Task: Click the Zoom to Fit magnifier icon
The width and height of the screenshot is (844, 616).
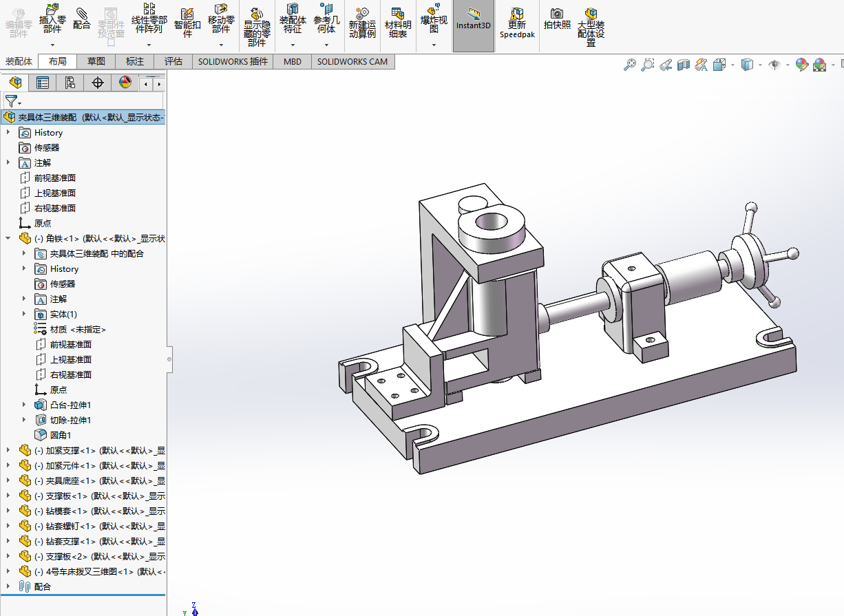Action: point(629,65)
